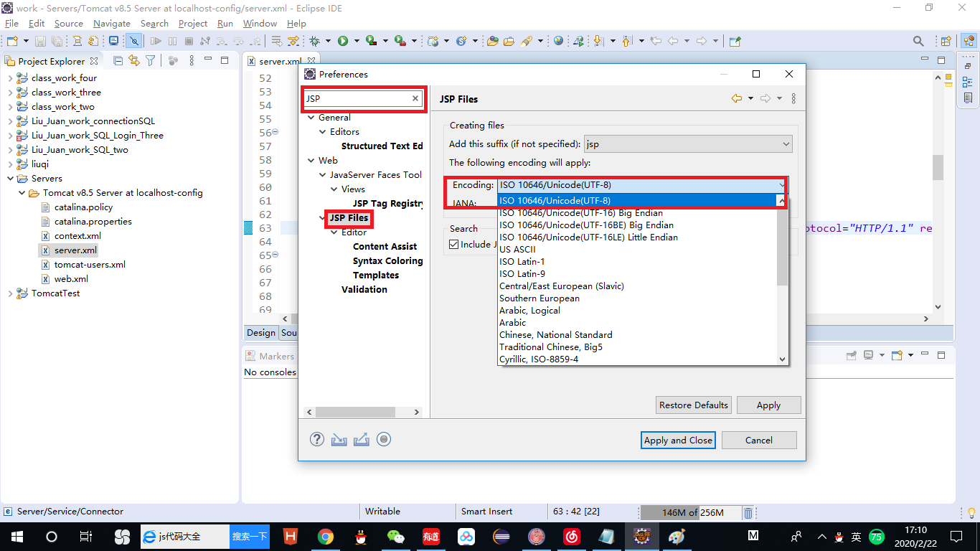Open the Encoding dropdown field
Viewport: 980px width, 551px height.
click(x=643, y=185)
